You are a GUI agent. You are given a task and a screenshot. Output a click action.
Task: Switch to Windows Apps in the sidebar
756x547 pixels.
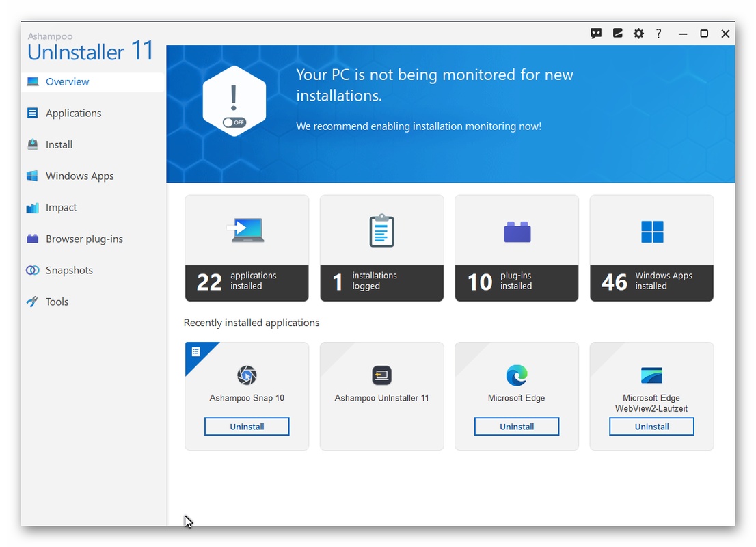click(x=79, y=176)
